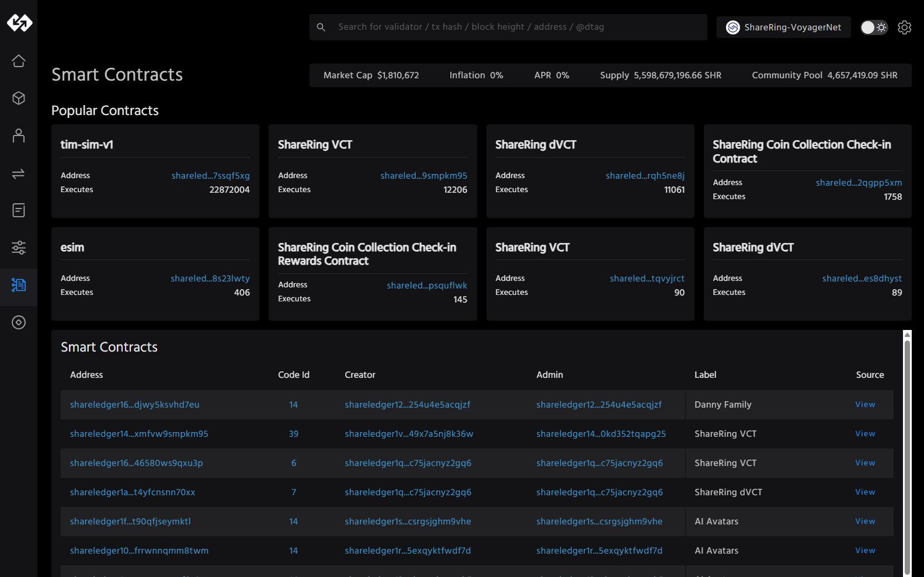
Task: Open ShareRing dVCT address shareled...rqh5ne8j
Action: tap(645, 176)
